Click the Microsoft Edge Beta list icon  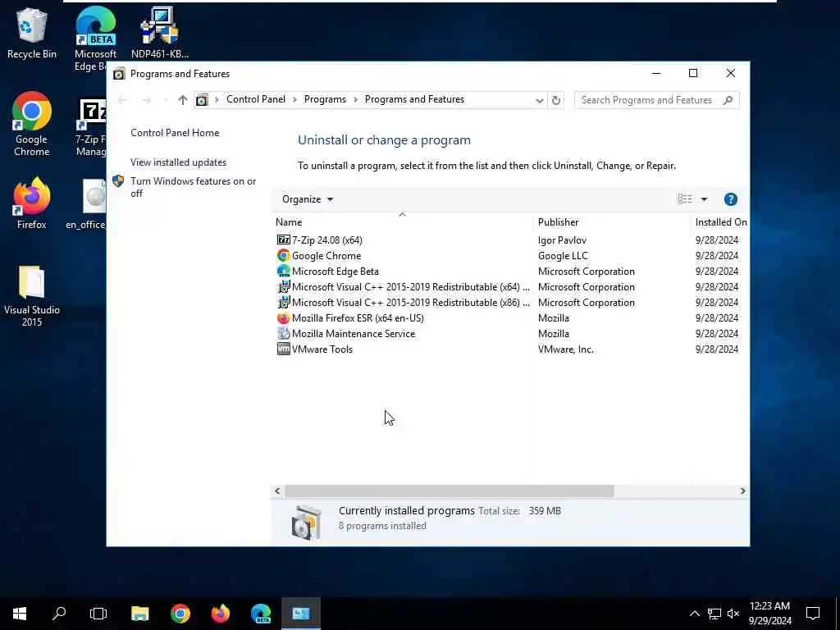283,271
